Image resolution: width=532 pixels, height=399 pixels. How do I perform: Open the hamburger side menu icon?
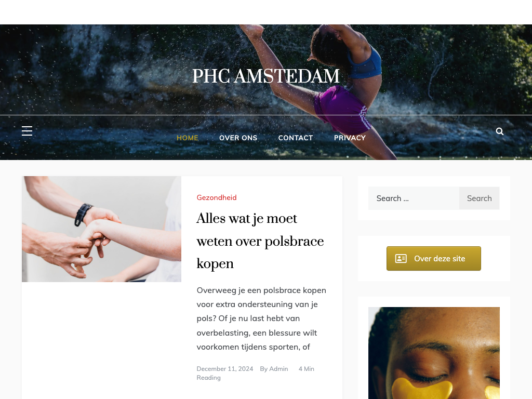(x=27, y=131)
